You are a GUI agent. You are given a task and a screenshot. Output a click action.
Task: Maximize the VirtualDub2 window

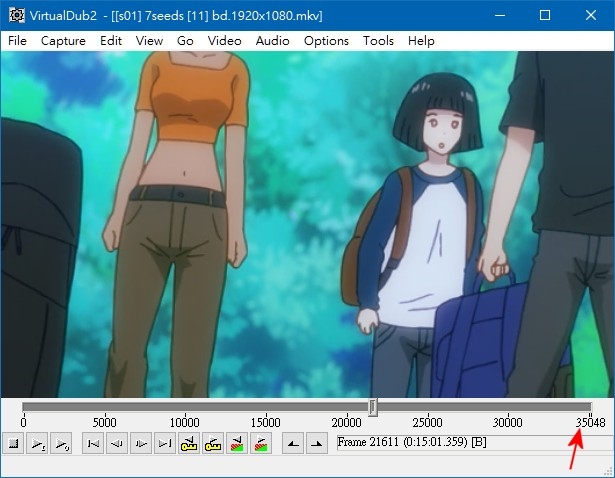pos(545,15)
